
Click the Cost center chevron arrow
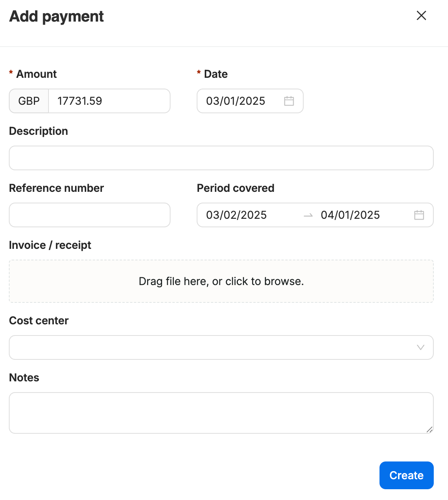tap(421, 347)
